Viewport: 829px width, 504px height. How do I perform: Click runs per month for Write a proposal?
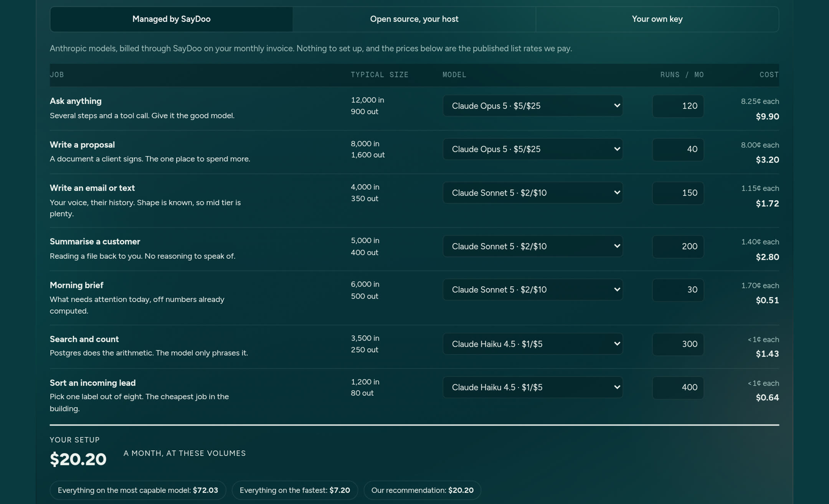[678, 150]
